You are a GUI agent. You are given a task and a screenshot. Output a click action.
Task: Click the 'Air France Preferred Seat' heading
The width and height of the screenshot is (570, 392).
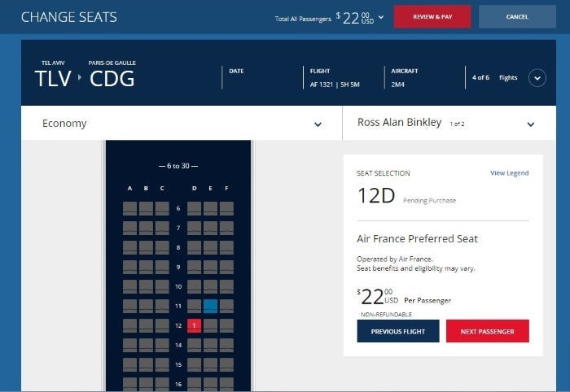pos(417,239)
